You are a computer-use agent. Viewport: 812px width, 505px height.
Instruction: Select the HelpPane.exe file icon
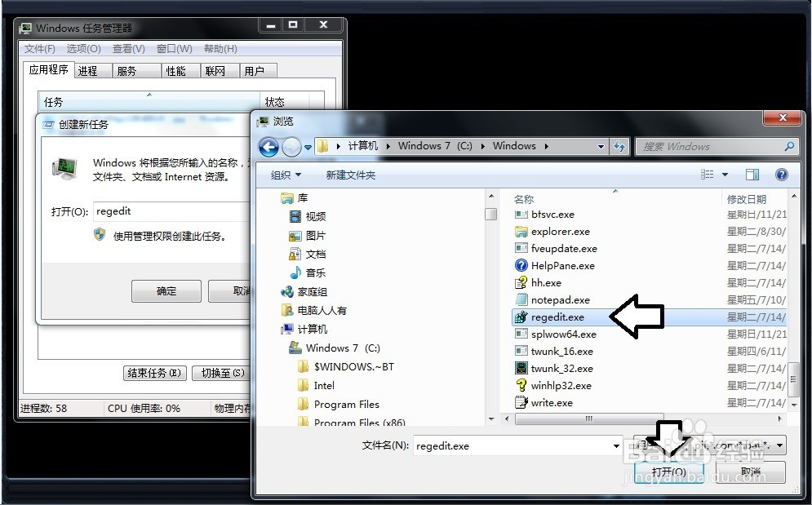521,266
